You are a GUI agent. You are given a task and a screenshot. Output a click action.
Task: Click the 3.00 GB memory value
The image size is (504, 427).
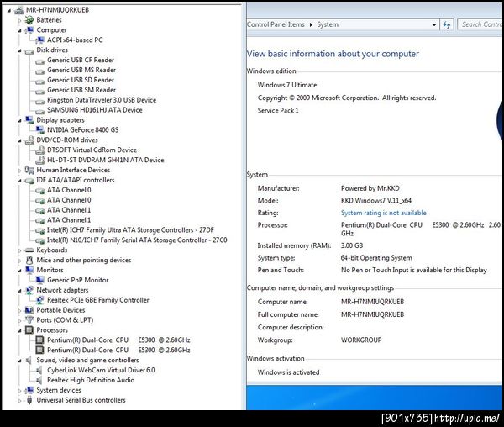(352, 245)
